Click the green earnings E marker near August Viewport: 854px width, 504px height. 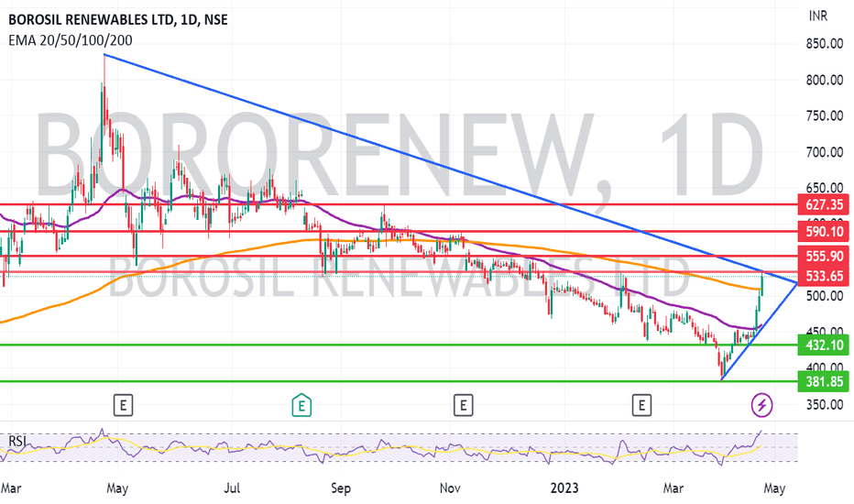(301, 405)
